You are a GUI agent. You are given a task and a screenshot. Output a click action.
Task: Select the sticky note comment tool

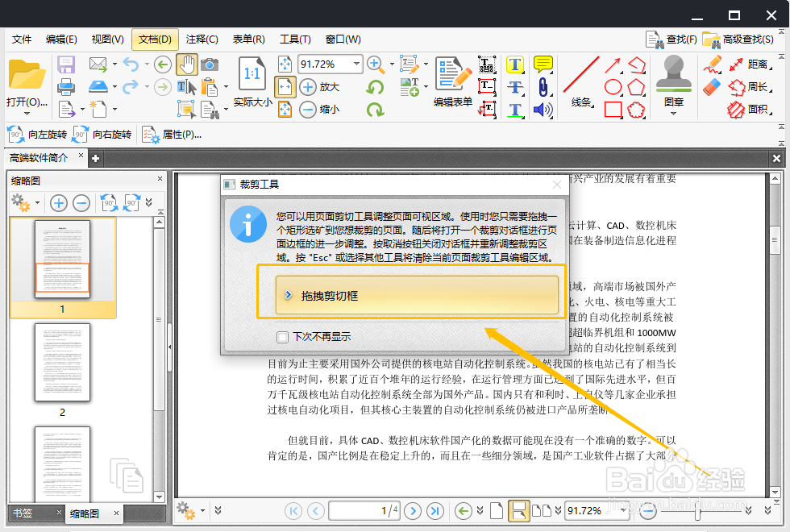coord(544,62)
